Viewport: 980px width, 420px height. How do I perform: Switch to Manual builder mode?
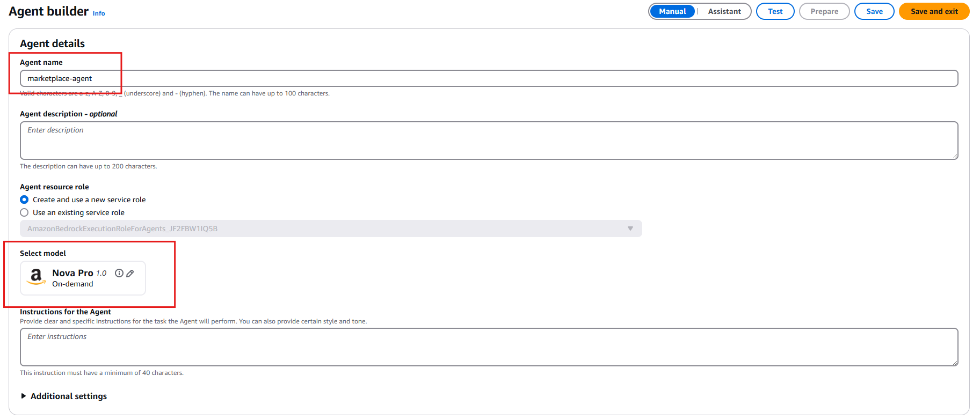[x=672, y=11]
